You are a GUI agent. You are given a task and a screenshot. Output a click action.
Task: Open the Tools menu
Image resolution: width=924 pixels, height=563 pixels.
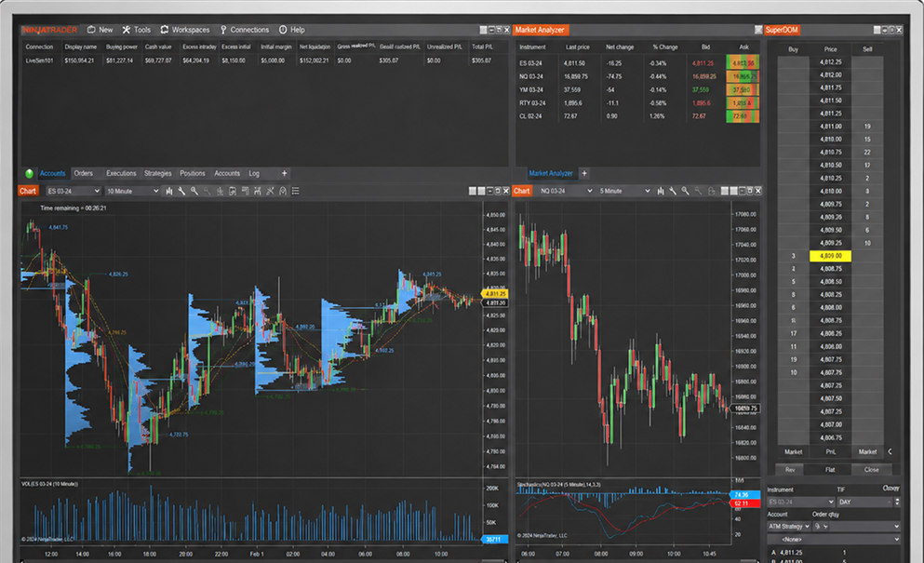137,30
